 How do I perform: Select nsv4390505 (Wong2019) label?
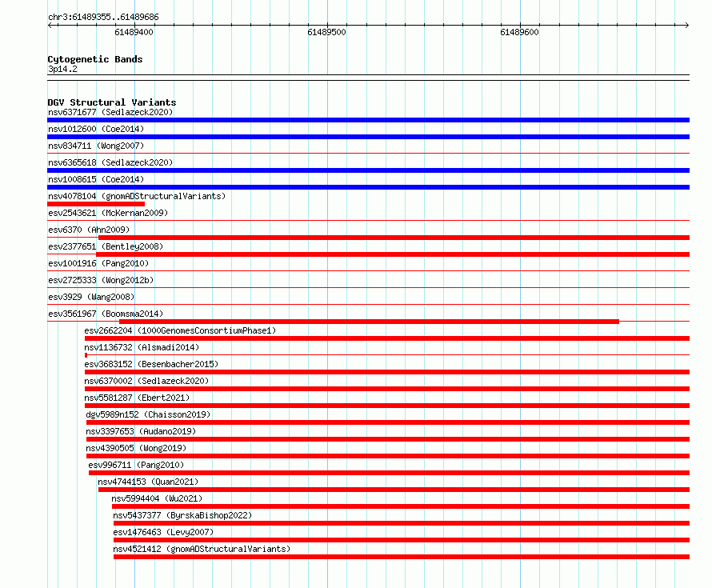(x=136, y=448)
